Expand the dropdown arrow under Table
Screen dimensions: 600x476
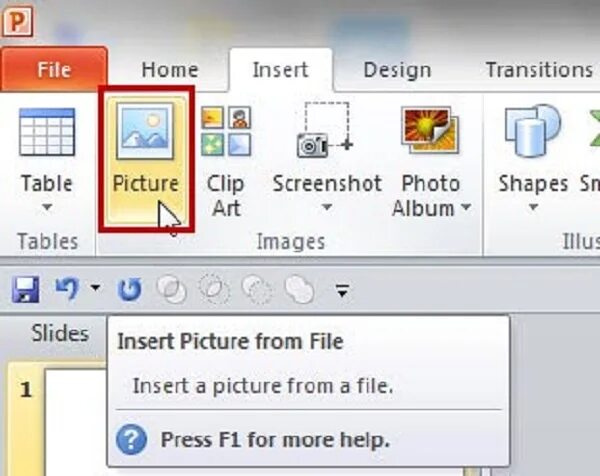(x=47, y=208)
